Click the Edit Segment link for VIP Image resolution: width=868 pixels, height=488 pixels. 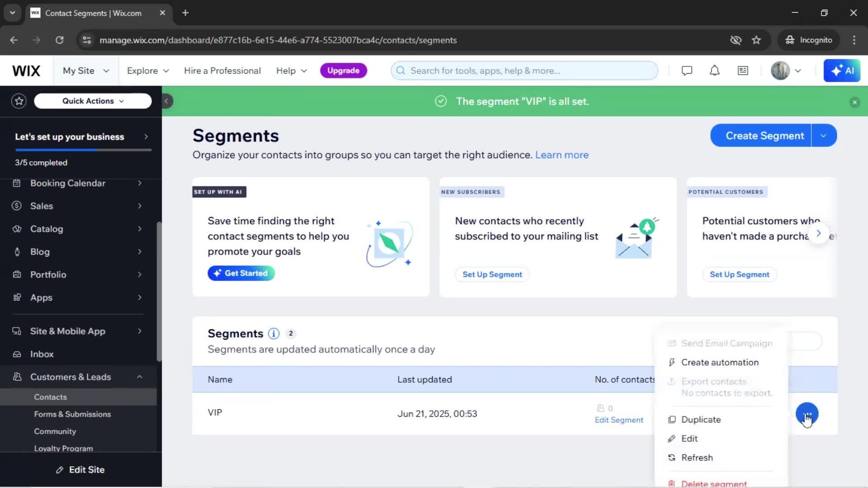pos(619,420)
